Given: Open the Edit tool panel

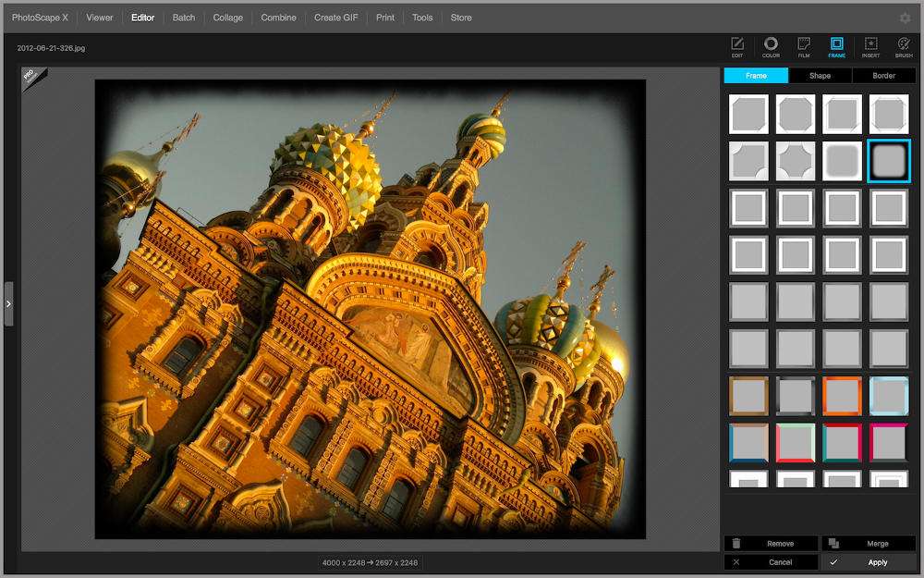Looking at the screenshot, I should point(737,46).
